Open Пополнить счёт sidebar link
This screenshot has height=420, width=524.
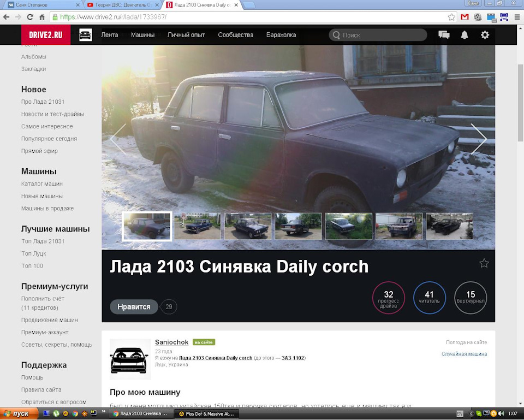[43, 303]
